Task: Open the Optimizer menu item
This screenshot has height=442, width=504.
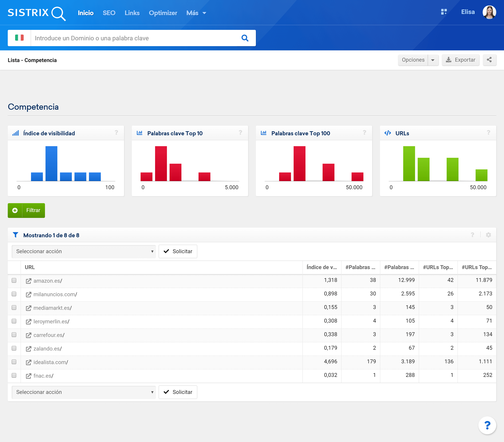Action: pos(163,13)
